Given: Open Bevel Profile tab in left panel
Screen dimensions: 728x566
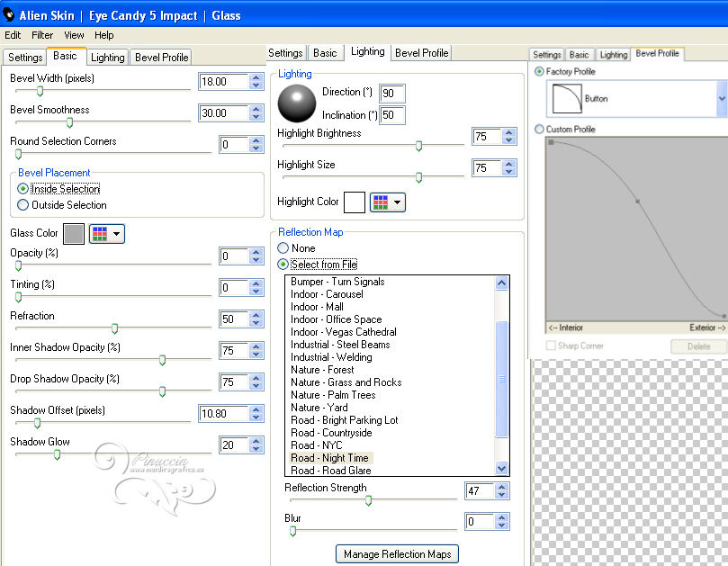Looking at the screenshot, I should point(162,57).
